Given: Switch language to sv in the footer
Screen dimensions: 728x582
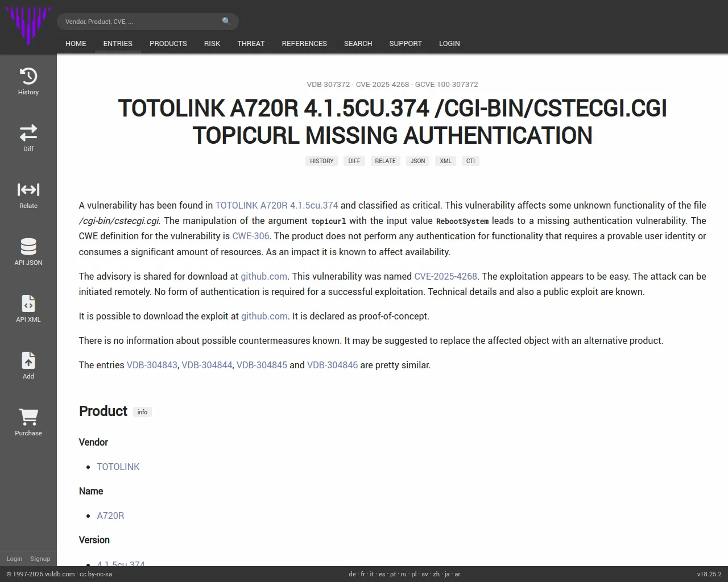Looking at the screenshot, I should [425, 574].
